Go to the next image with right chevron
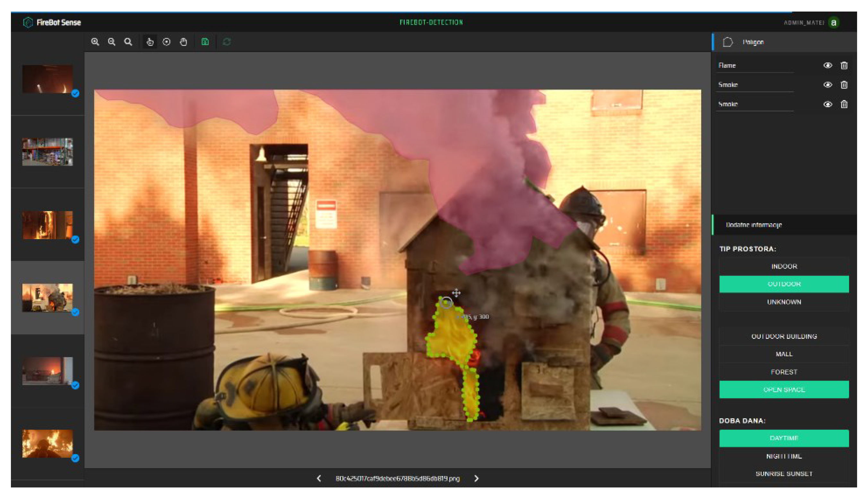 476,478
